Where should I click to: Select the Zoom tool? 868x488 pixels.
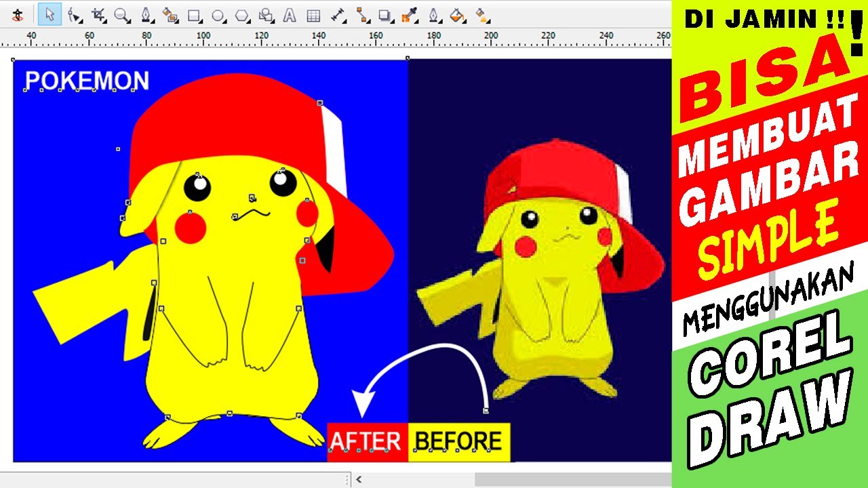pos(121,12)
